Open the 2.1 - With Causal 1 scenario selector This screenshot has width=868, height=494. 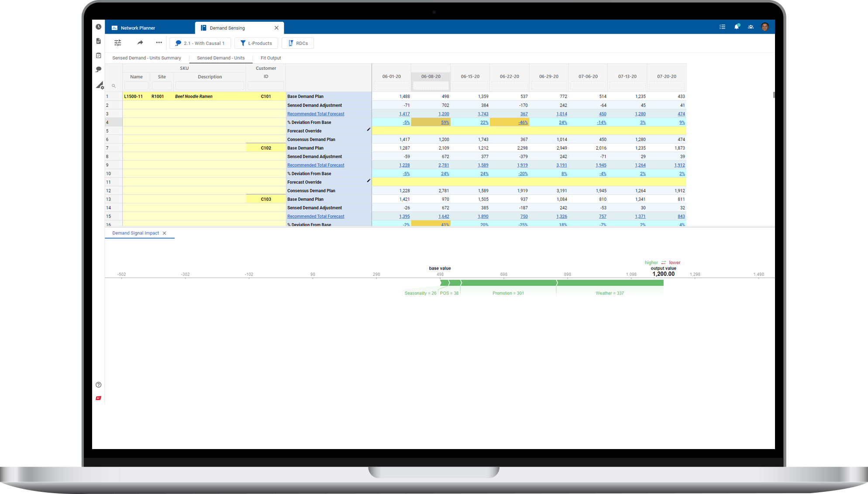pyautogui.click(x=200, y=43)
